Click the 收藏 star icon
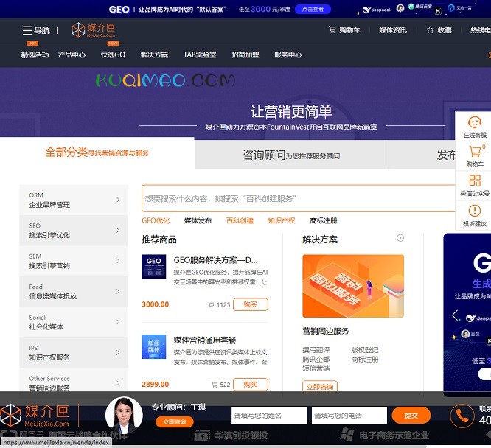The width and height of the screenshot is (491, 448). [430, 29]
